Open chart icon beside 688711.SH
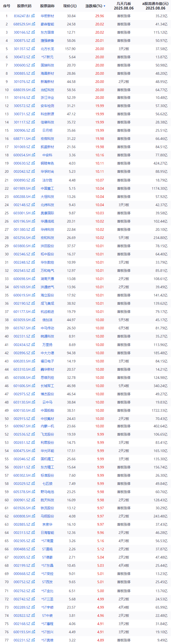Image resolution: width=171 pixels, height=644 pixels. coord(33,139)
